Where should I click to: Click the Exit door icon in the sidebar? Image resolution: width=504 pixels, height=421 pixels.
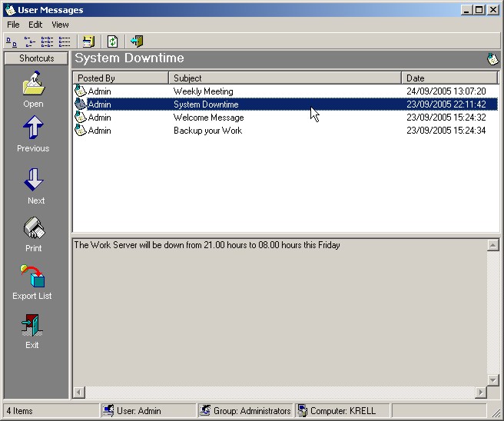[32, 326]
